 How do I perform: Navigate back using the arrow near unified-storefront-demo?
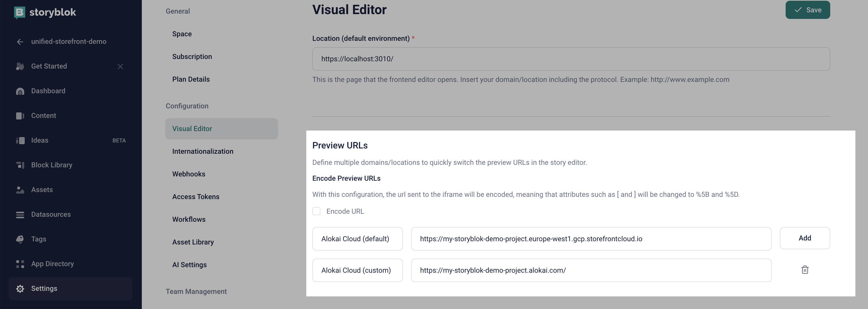(20, 42)
